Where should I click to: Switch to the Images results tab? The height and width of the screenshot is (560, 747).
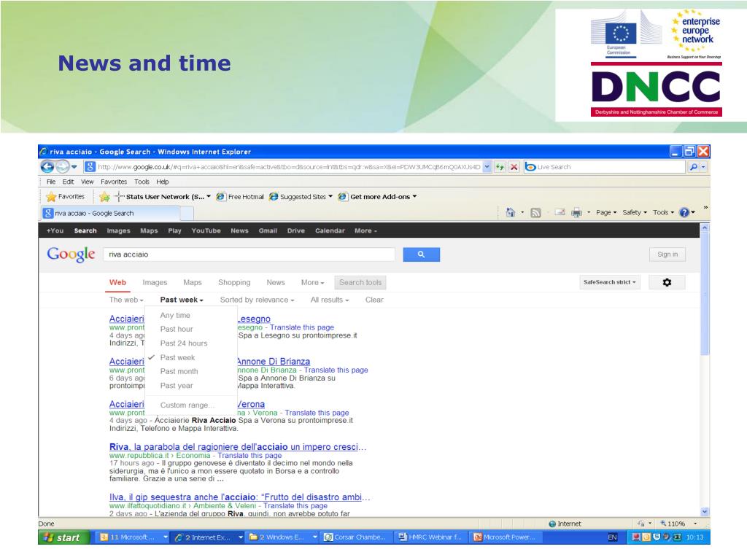(155, 282)
